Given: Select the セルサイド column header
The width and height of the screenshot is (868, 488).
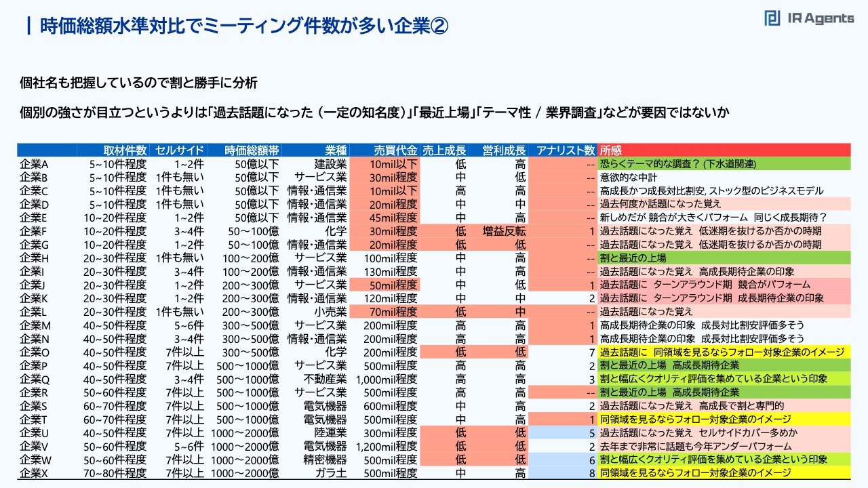Looking at the screenshot, I should click(177, 150).
